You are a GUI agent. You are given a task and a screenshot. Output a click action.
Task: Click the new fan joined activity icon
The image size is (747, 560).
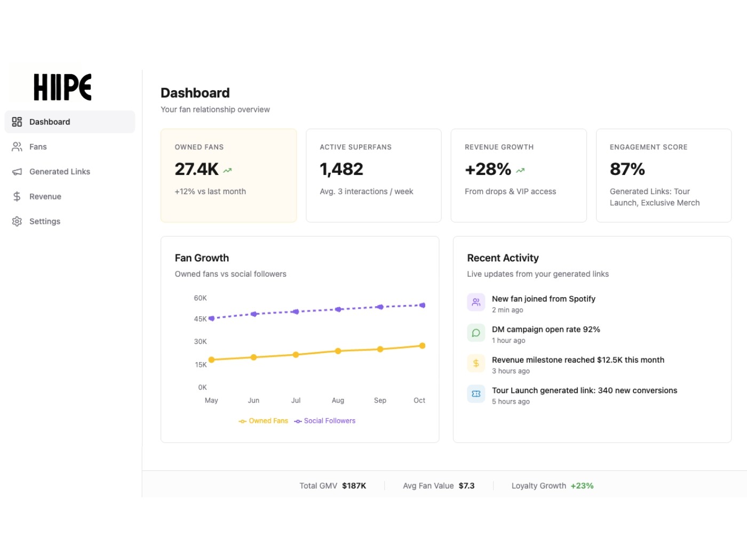pos(475,302)
